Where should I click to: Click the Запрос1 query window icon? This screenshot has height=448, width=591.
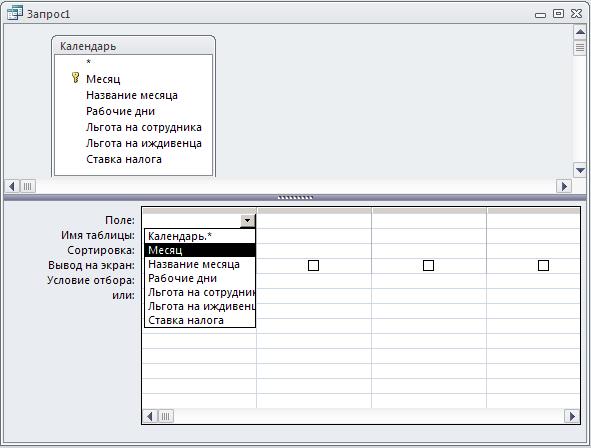pyautogui.click(x=15, y=13)
